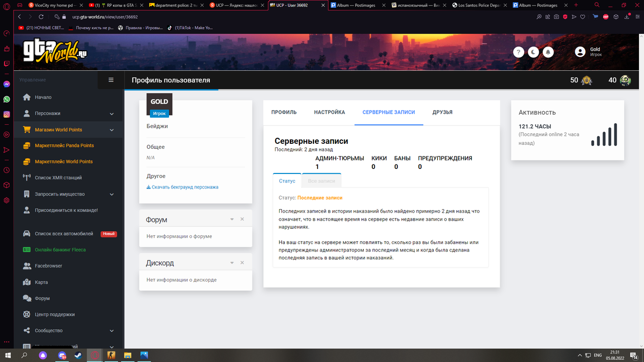The height and width of the screenshot is (362, 644).
Task: Click the Игрок role badge
Action: [159, 114]
